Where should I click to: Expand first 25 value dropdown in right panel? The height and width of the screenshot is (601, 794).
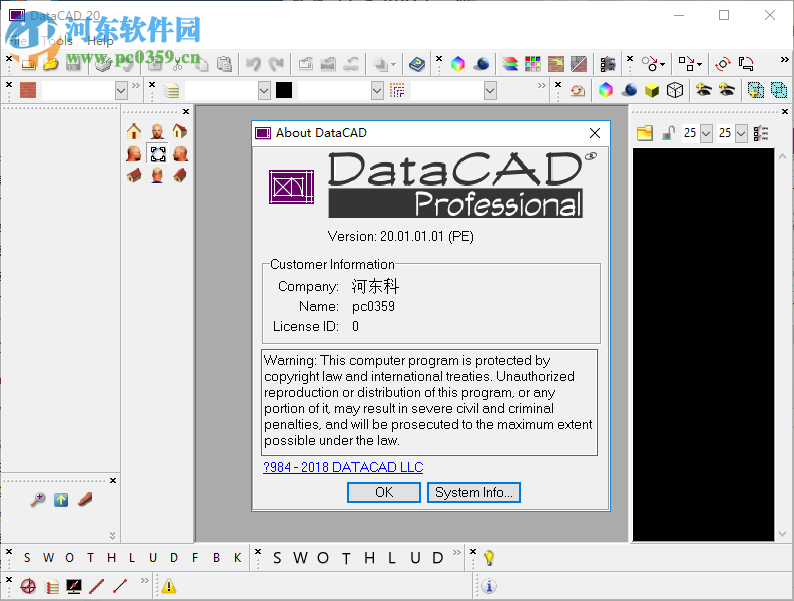(706, 134)
